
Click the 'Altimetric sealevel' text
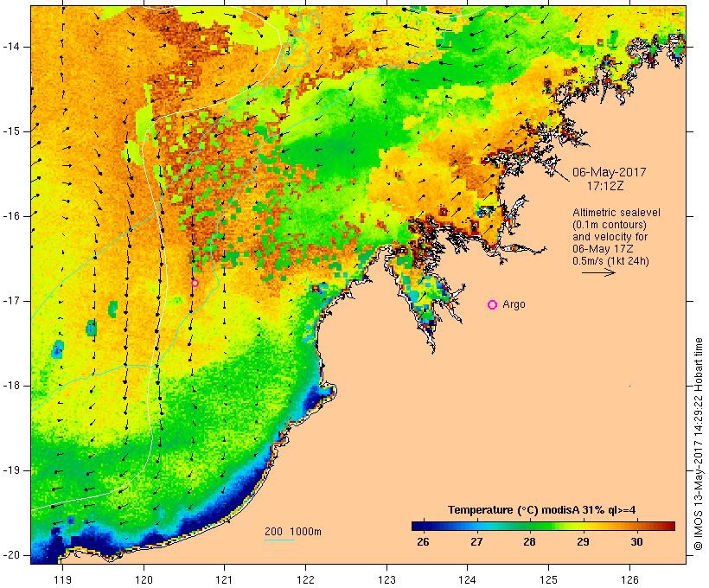pos(616,213)
